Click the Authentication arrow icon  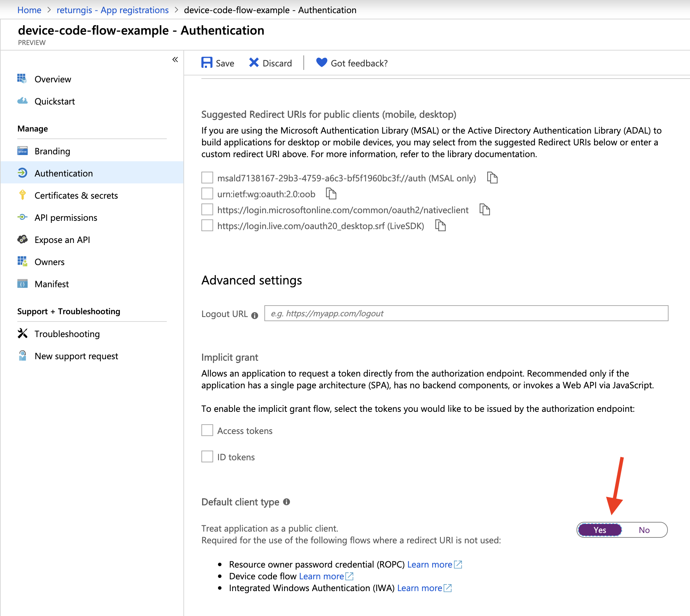click(x=22, y=173)
